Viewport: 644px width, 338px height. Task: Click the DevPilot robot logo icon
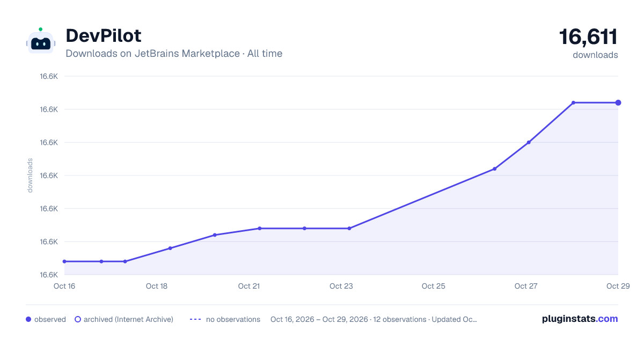tap(40, 41)
